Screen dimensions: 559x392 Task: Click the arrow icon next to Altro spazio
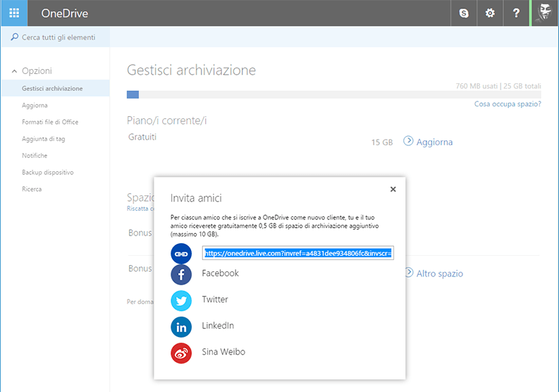[x=410, y=273]
